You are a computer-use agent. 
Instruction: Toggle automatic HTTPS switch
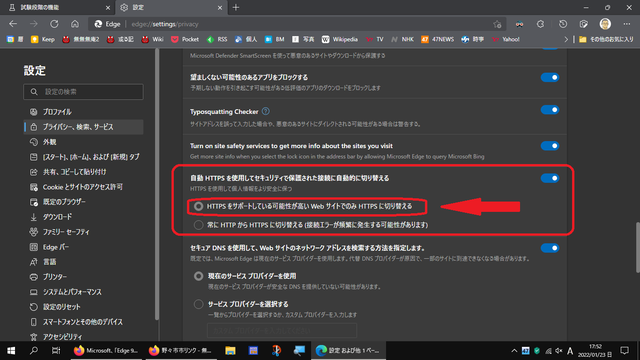(x=549, y=178)
